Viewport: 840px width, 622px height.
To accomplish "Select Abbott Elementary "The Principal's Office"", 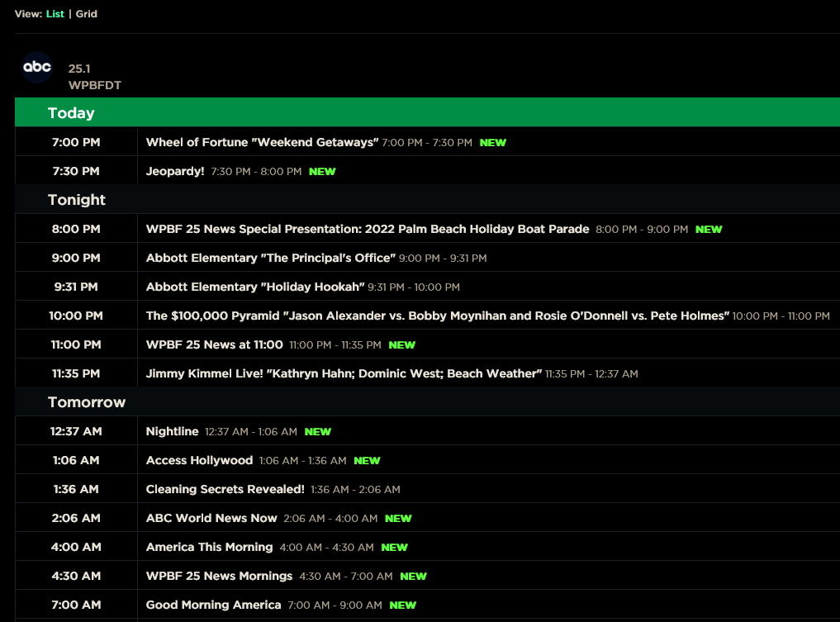I will tap(270, 258).
